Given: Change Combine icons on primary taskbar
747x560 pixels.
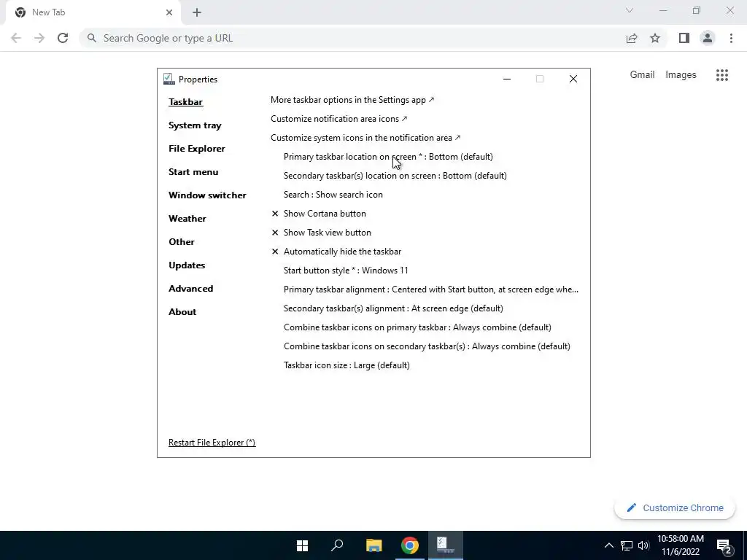Looking at the screenshot, I should tap(417, 327).
